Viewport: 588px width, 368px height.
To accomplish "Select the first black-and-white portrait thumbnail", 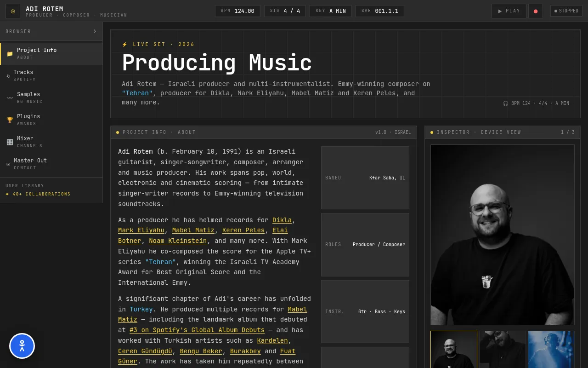I will (454, 350).
